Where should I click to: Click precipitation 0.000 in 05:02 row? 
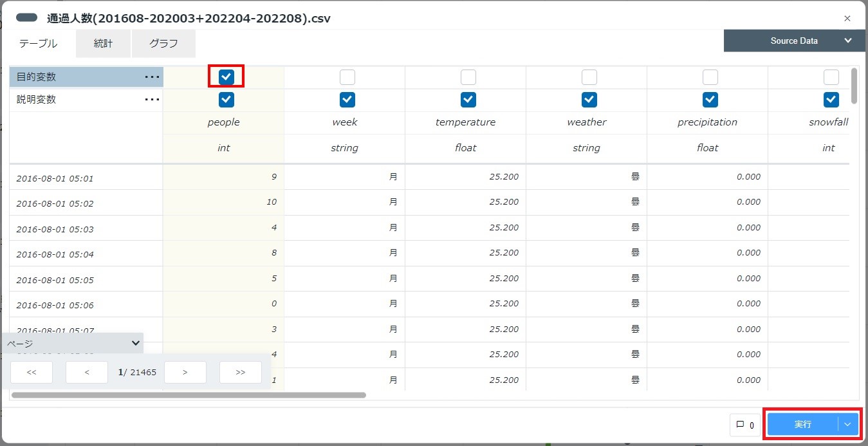pos(749,202)
